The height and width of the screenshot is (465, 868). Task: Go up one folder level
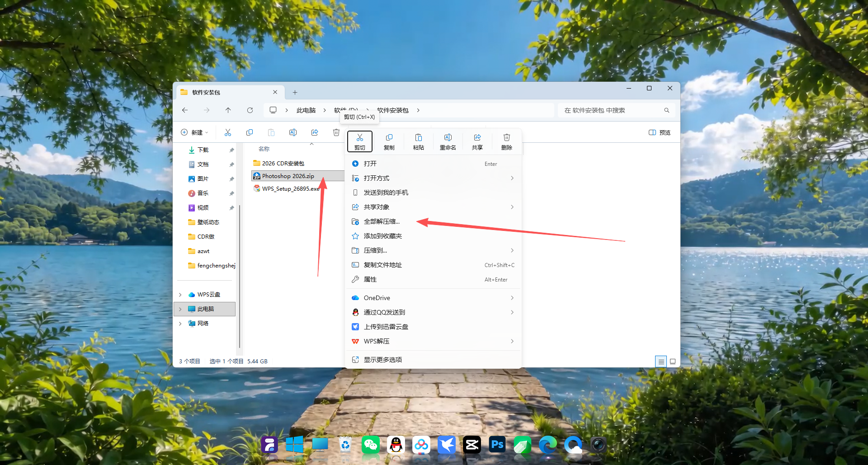(228, 110)
